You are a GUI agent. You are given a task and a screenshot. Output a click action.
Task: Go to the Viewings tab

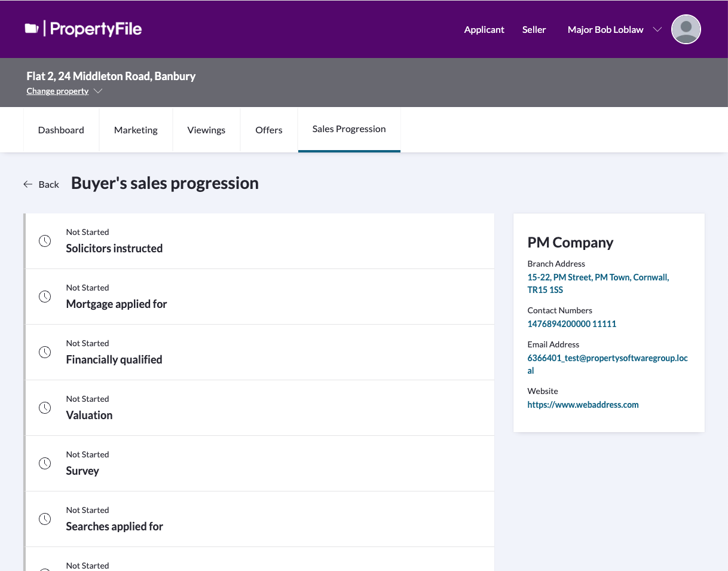point(206,130)
